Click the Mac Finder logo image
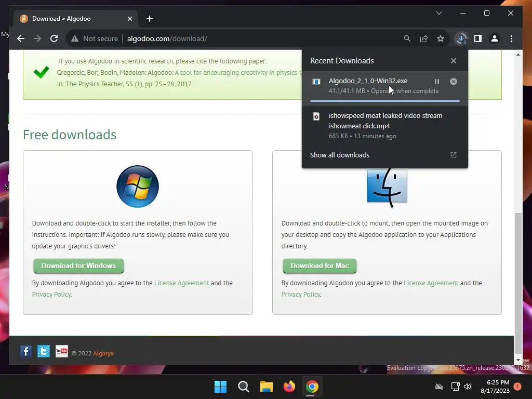532x399 pixels. (387, 187)
